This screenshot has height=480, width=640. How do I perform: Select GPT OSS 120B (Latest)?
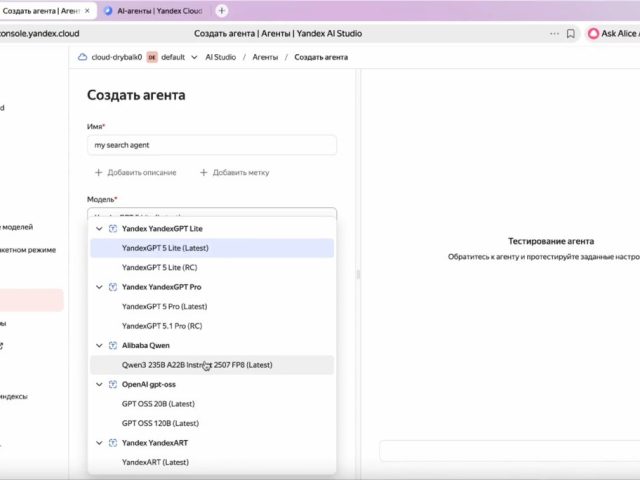coord(212,423)
